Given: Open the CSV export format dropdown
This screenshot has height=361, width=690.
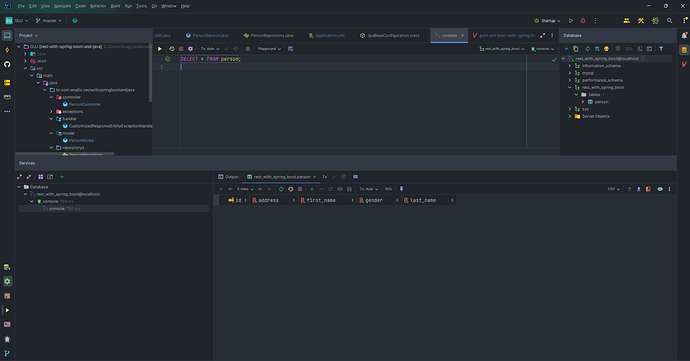Looking at the screenshot, I should pos(614,189).
